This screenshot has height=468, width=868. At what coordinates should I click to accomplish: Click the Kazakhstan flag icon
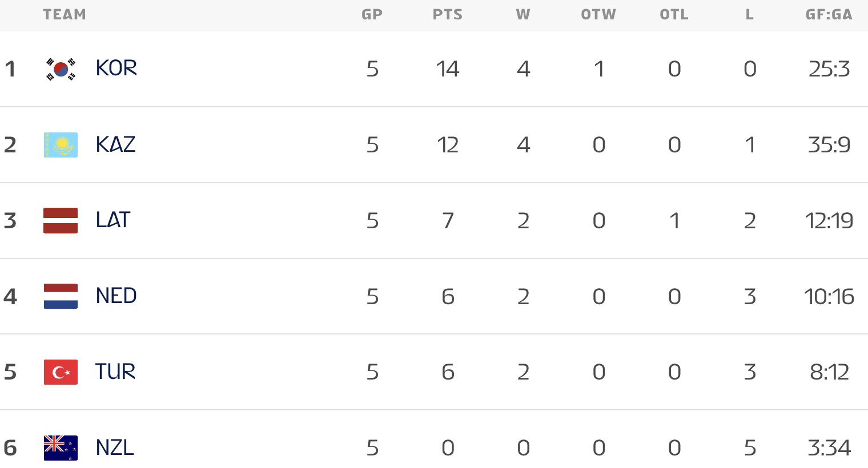tap(61, 145)
